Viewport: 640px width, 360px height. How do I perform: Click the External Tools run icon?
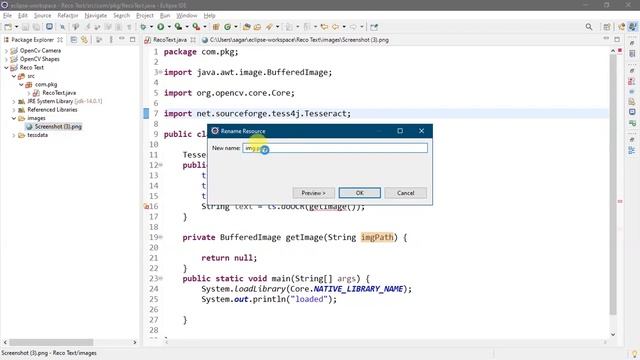click(x=196, y=27)
